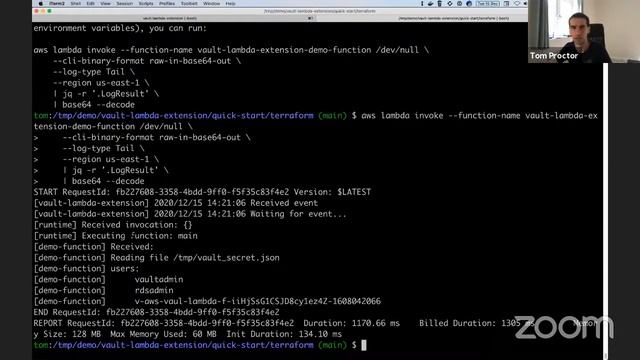Viewport: 640px width, 360px height.
Task: Click the '| base64 --decode' line with '>' prompt
Action: (89, 181)
